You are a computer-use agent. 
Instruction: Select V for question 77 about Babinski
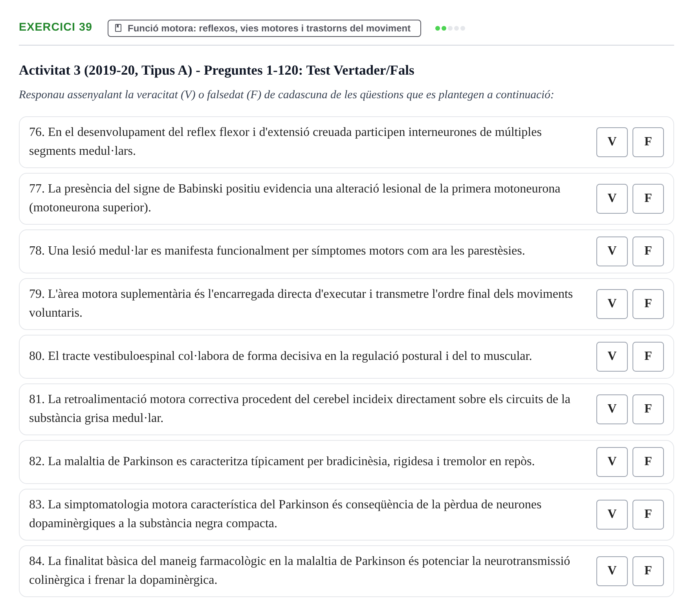coord(612,199)
